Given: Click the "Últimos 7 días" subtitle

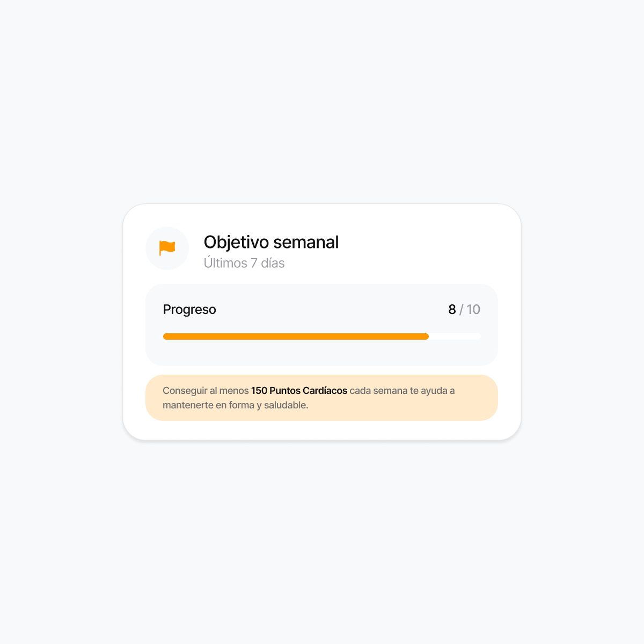Looking at the screenshot, I should 244,263.
